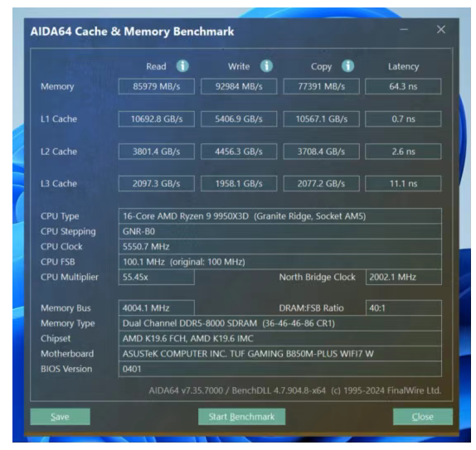This screenshot has height=450, width=476.
Task: Click the L1 Cache Read value field
Action: [x=157, y=119]
